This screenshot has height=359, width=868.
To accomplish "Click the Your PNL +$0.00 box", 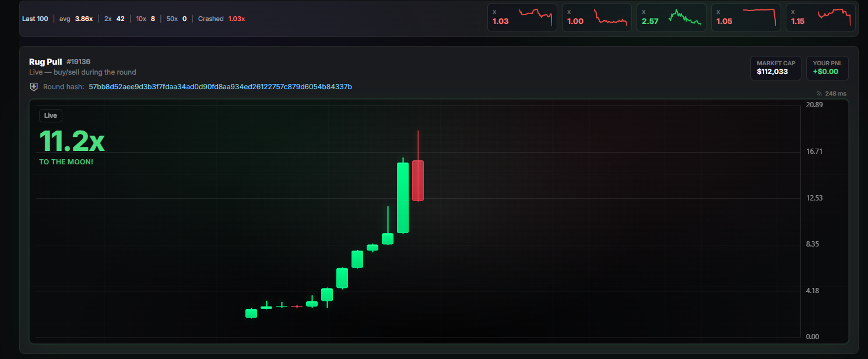I will point(827,68).
